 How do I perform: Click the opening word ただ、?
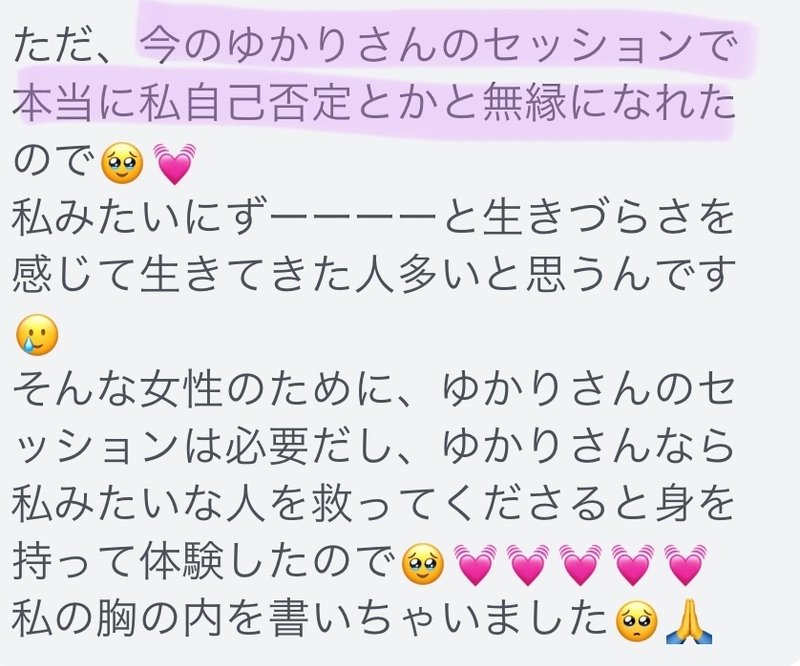tap(64, 47)
